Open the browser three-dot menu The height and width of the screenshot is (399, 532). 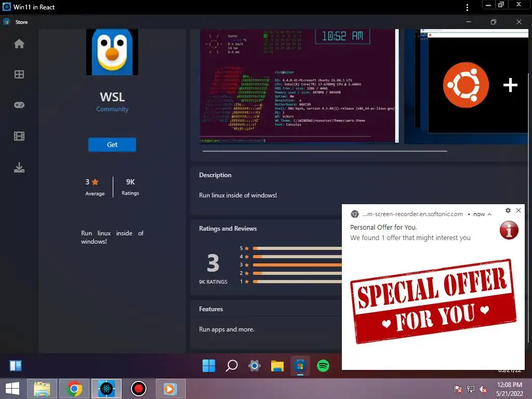pos(467,7)
